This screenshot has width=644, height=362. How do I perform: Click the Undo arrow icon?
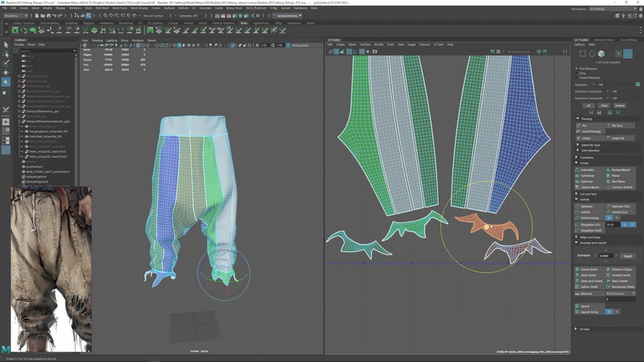click(54, 15)
